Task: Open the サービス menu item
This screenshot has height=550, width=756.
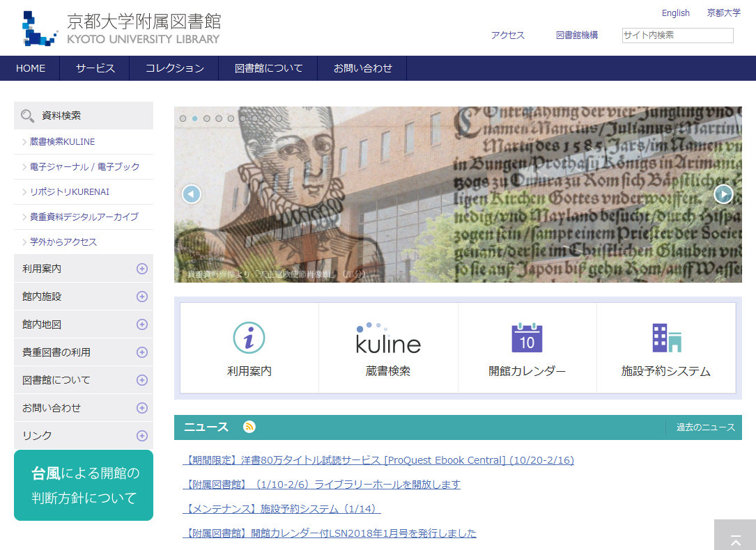Action: click(95, 68)
